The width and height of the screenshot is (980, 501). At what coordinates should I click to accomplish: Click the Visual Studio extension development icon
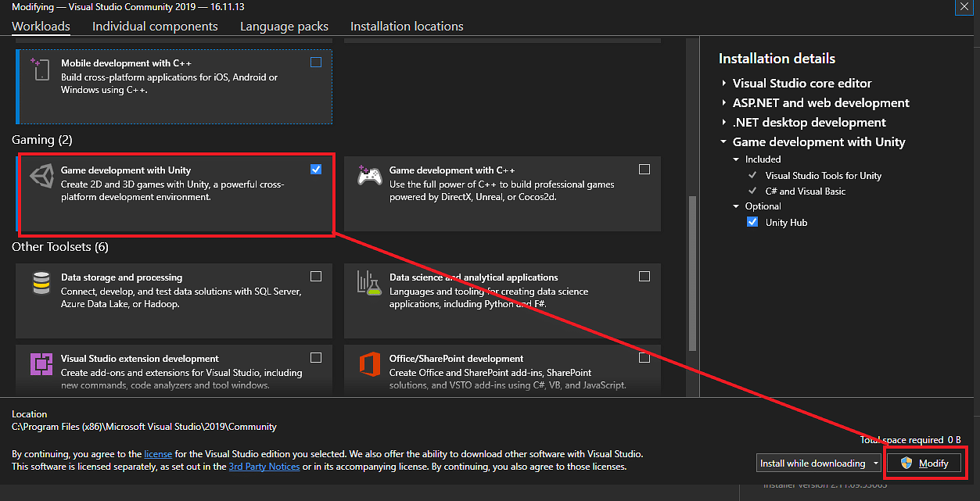click(x=41, y=364)
